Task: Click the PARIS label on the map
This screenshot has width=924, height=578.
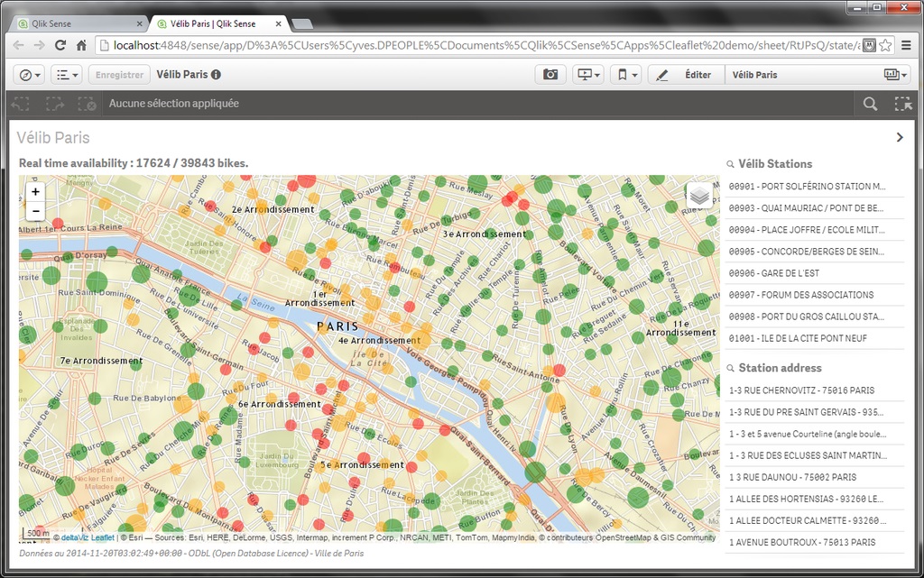Action: pyautogui.click(x=337, y=326)
